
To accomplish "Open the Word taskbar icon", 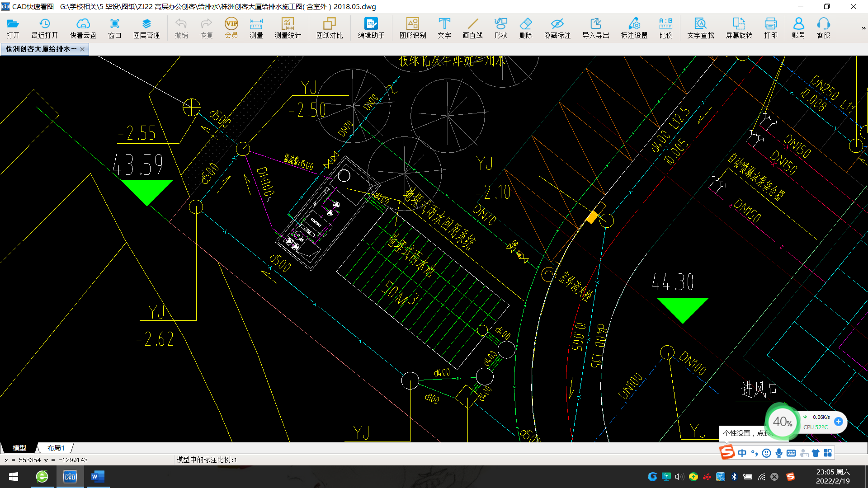I will click(x=98, y=477).
